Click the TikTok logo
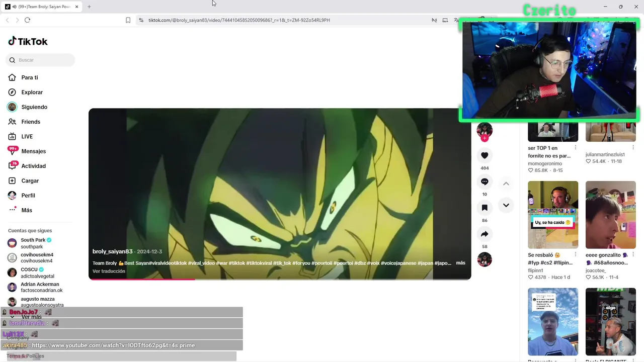The image size is (644, 362). pos(28,41)
